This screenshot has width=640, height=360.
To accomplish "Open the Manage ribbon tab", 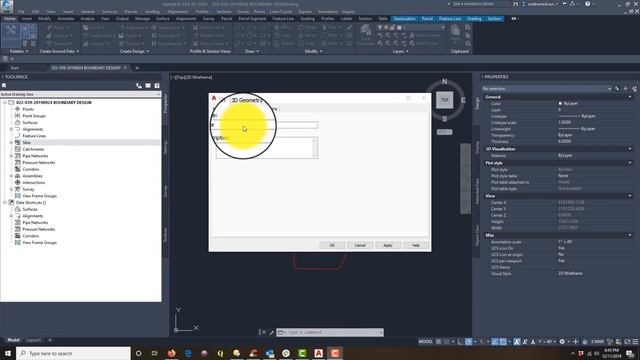I will [142, 19].
